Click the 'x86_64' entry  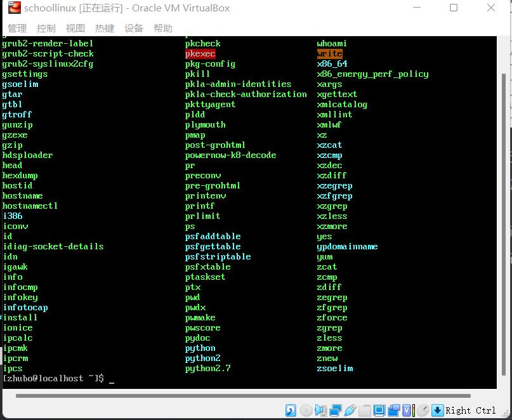pyautogui.click(x=332, y=63)
